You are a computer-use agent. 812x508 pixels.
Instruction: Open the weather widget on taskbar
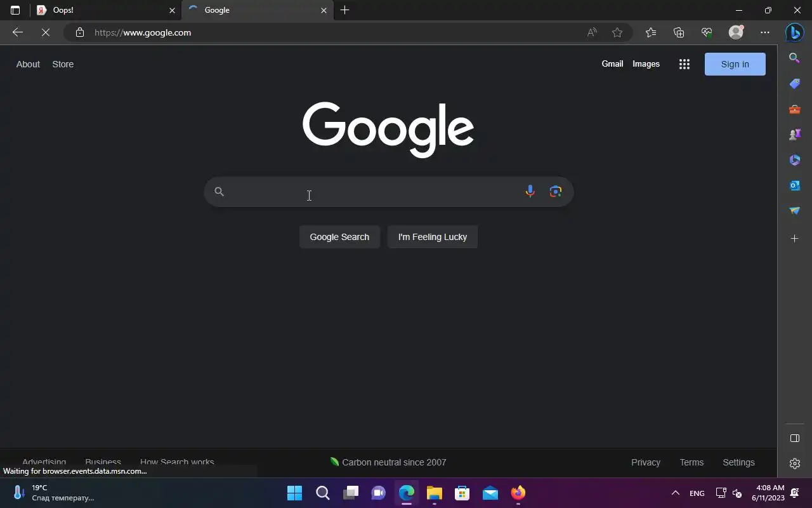coord(54,493)
